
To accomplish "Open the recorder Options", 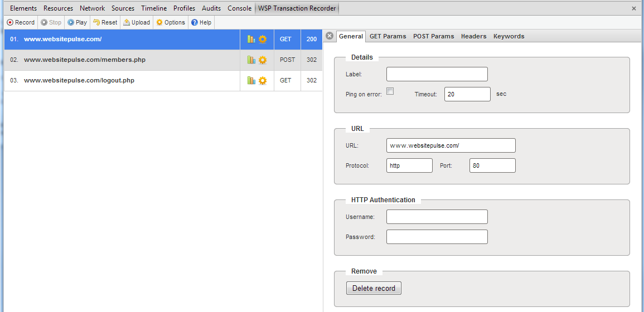I will 171,23.
